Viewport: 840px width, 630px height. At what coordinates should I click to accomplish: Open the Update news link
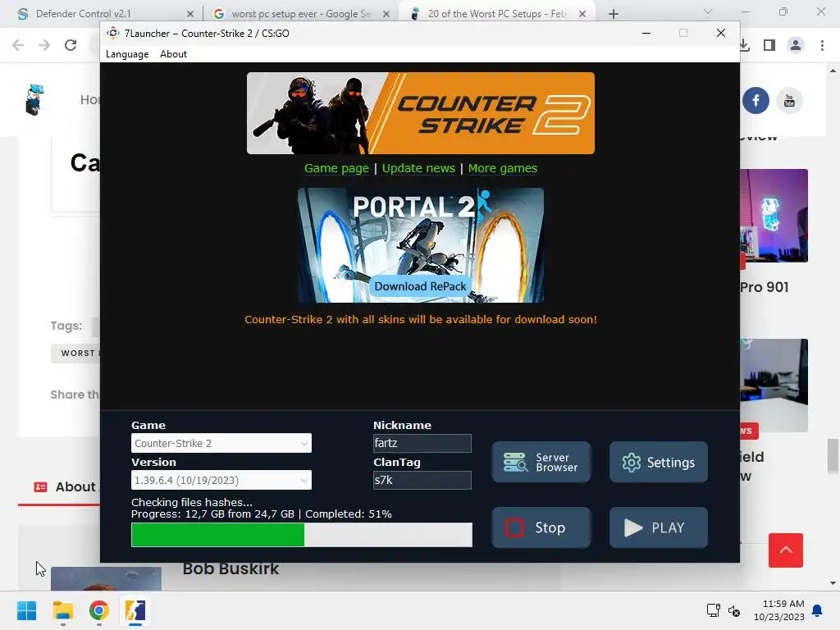(418, 168)
